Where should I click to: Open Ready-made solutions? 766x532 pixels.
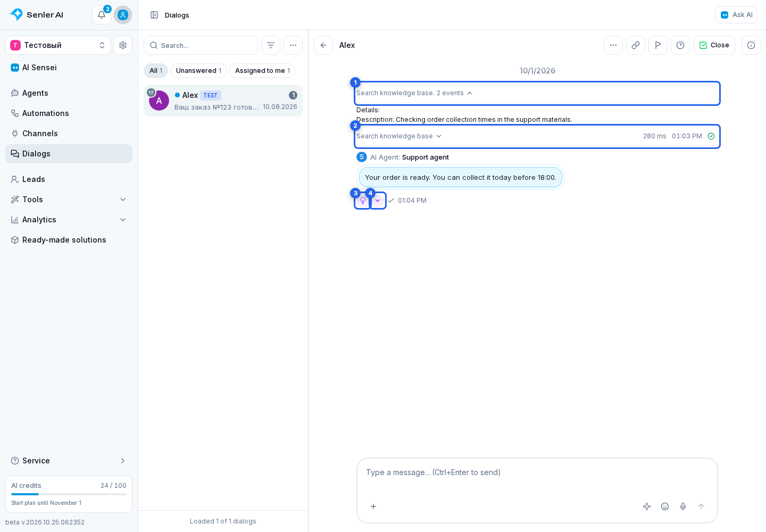pyautogui.click(x=69, y=240)
